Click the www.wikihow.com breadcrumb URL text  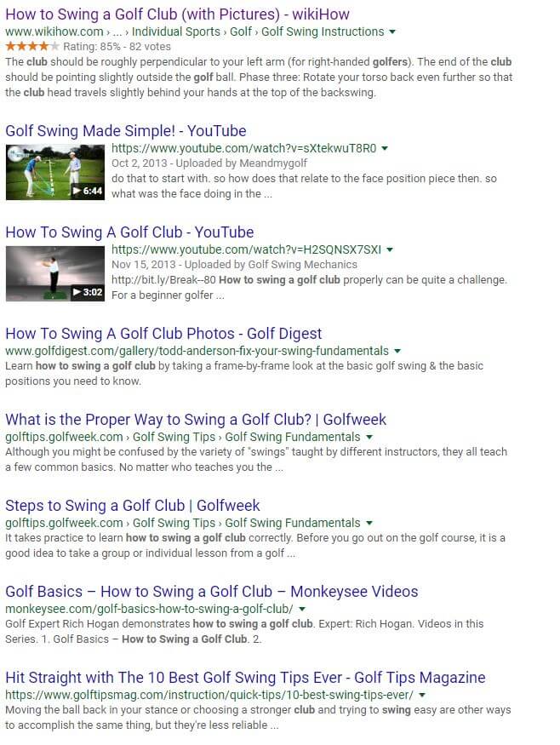click(x=195, y=32)
